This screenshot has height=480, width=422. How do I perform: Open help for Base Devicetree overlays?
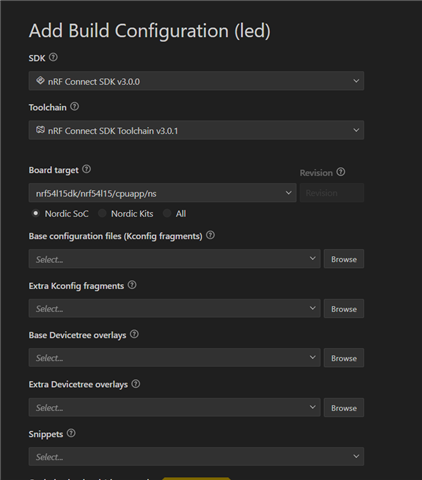pos(134,334)
